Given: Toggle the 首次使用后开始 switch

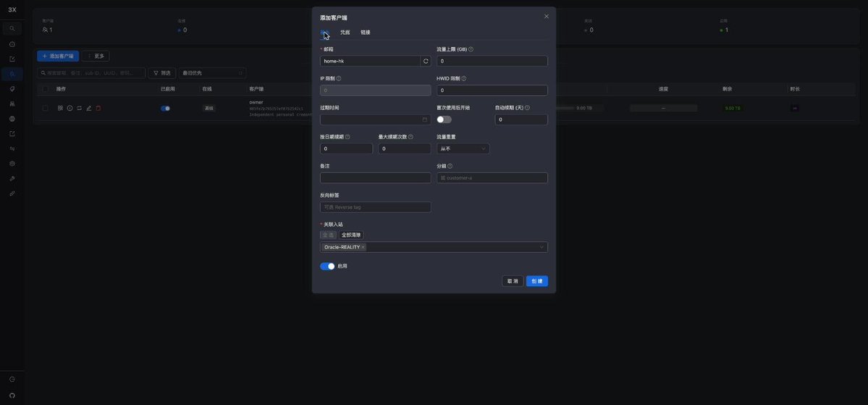Looking at the screenshot, I should (444, 120).
